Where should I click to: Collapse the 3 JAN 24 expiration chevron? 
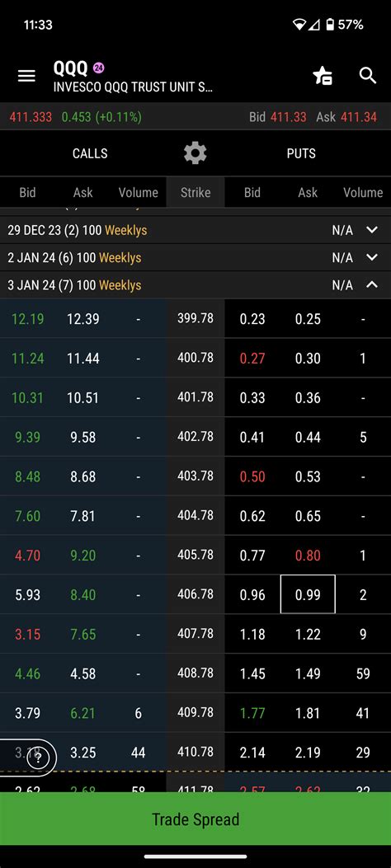point(372,285)
